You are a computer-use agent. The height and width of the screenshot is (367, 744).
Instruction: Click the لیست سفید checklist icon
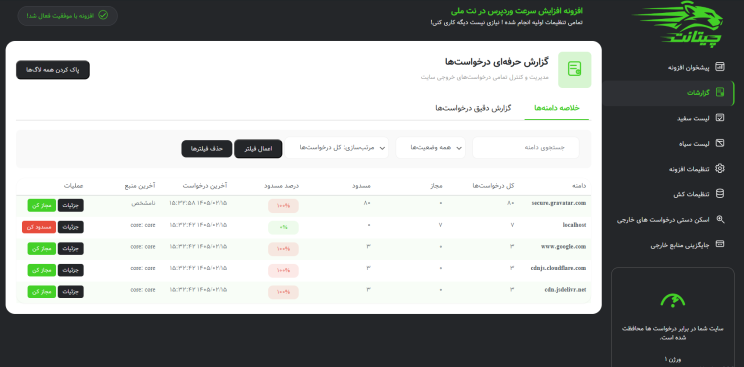[720, 118]
